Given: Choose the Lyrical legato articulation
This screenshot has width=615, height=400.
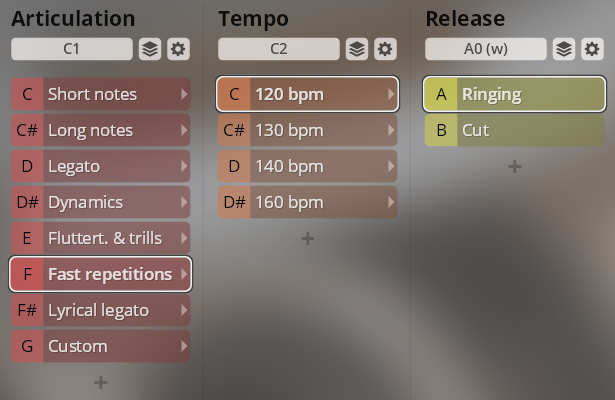Looking at the screenshot, I should click(100, 310).
